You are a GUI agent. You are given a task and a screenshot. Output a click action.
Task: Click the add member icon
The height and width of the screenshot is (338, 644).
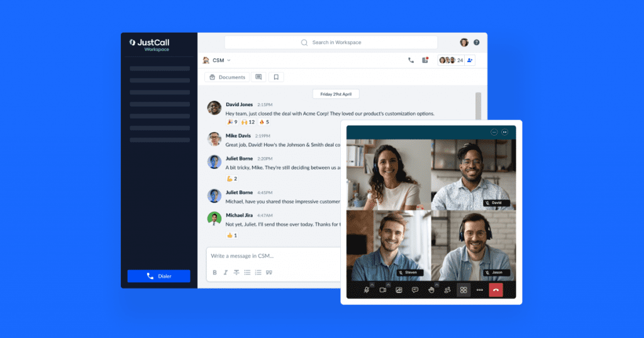pyautogui.click(x=470, y=60)
